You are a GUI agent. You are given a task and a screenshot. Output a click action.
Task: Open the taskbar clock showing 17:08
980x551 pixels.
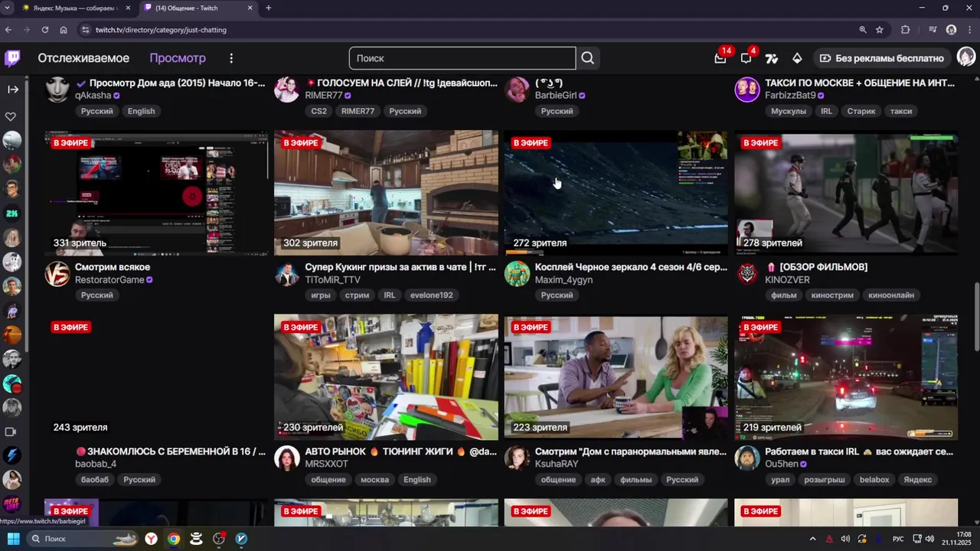pos(957,539)
